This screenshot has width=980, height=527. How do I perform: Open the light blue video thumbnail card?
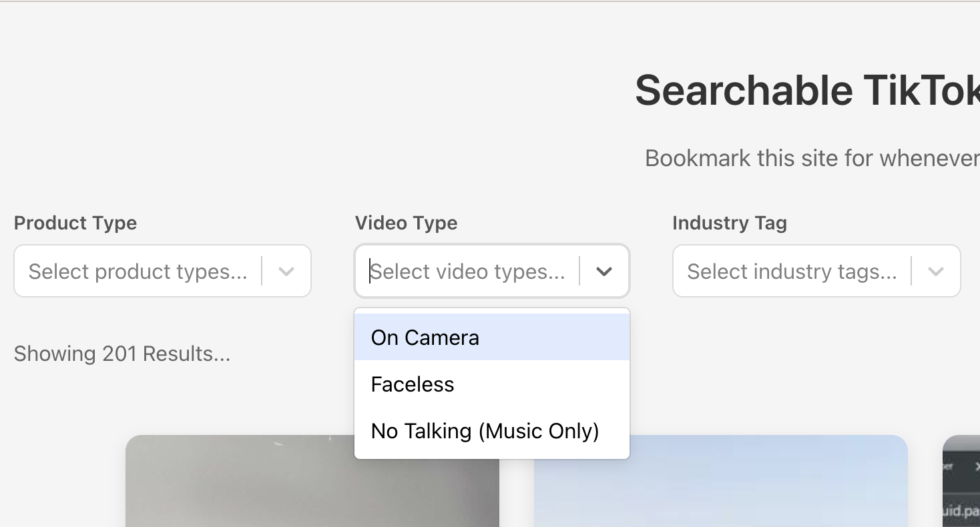point(721,481)
